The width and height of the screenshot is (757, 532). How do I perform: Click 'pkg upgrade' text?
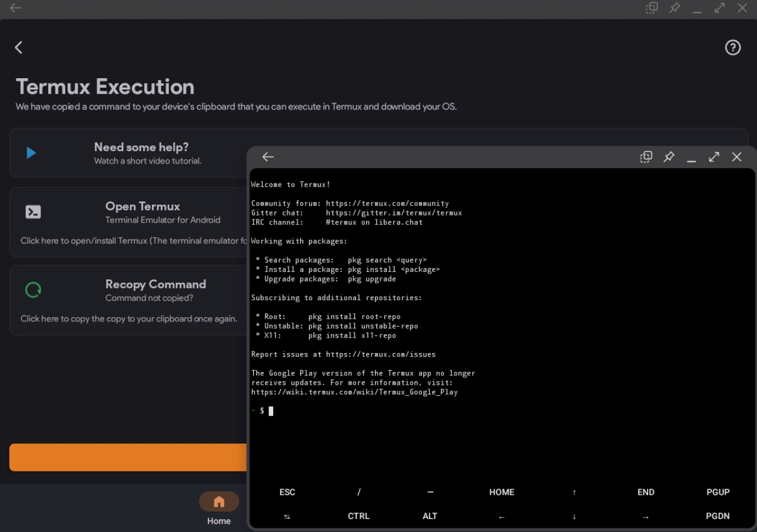[372, 279]
